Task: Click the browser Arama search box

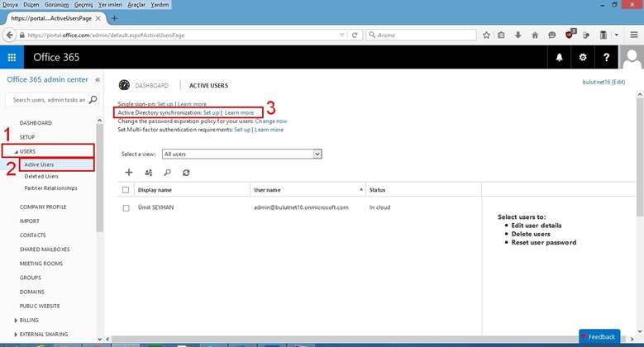Action: coord(421,35)
